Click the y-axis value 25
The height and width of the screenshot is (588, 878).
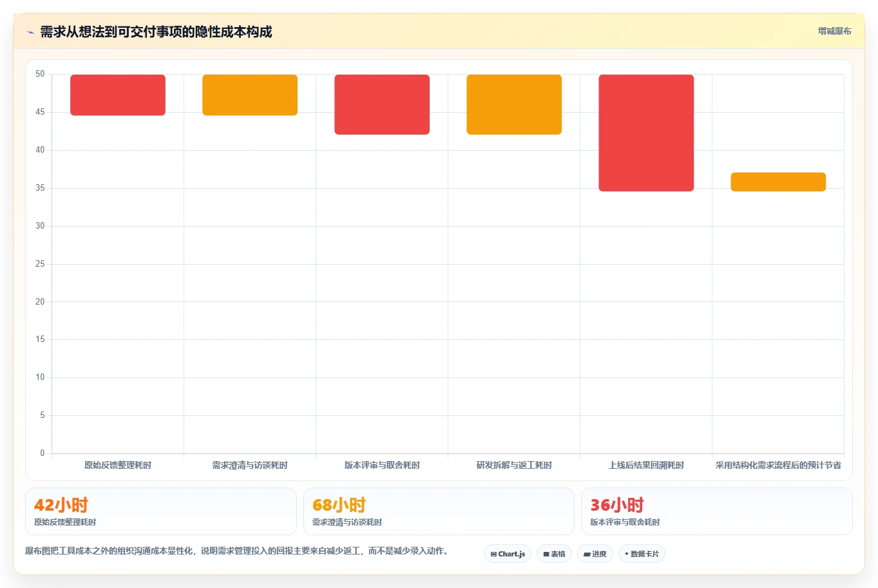point(40,264)
